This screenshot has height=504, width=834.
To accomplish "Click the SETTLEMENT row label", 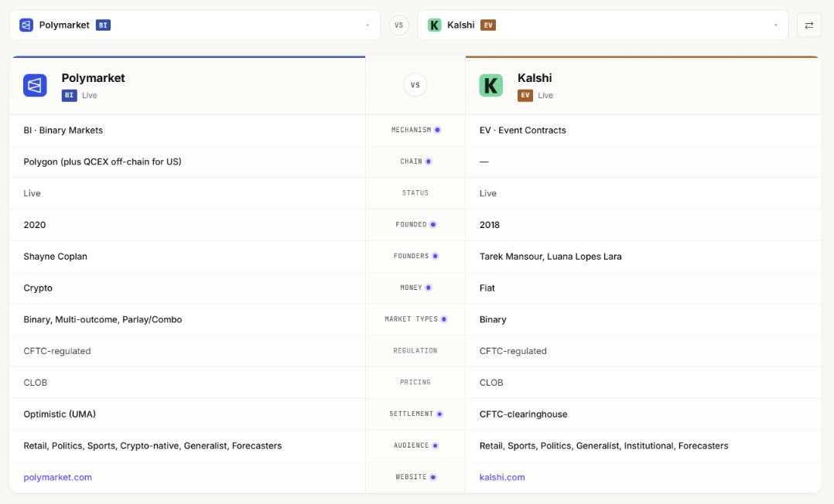I will [411, 414].
